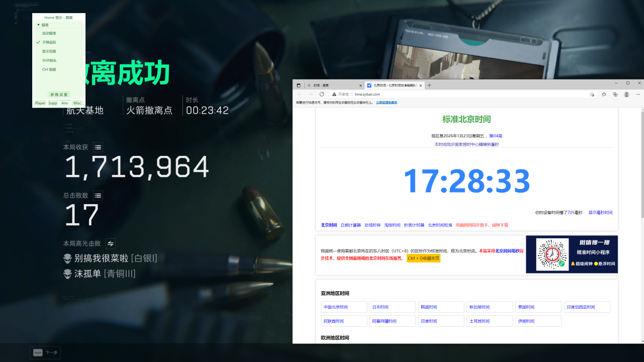Viewport: 644px width, 362px height.
Task: Refresh the time.syiban.com page
Action: tap(321, 94)
